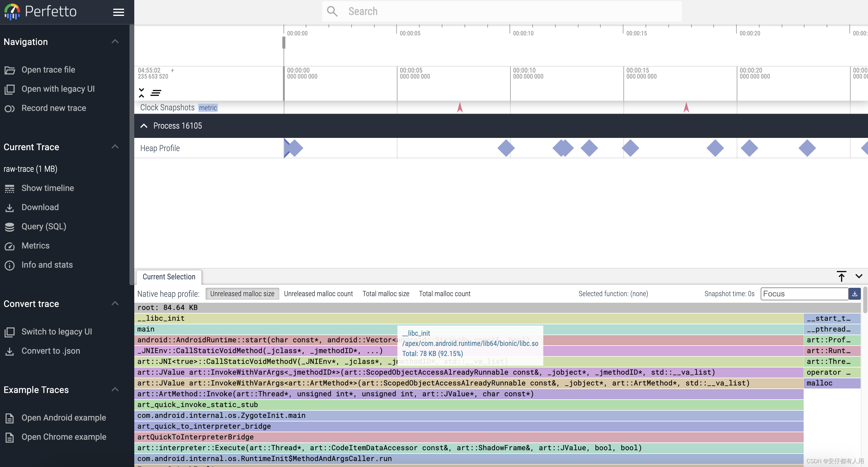Click the Download trace icon

pyautogui.click(x=9, y=207)
